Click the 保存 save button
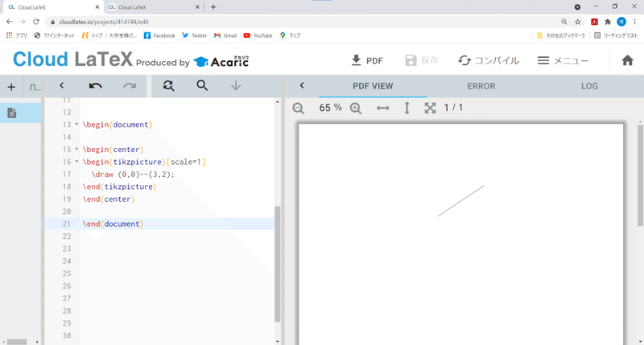Image resolution: width=644 pixels, height=345 pixels. 422,60
